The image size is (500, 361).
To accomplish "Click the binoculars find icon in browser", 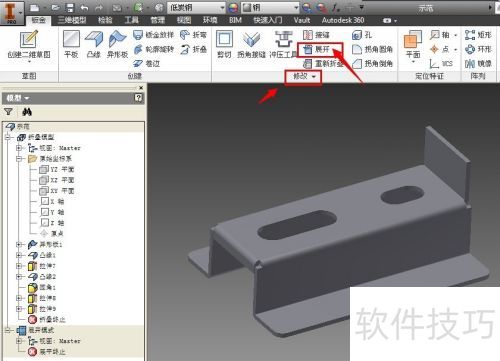I will point(27,112).
